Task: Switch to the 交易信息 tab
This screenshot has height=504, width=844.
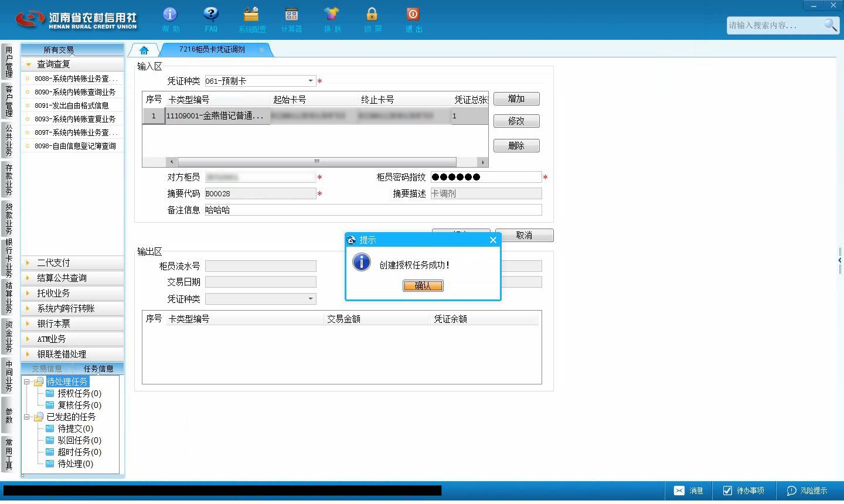Action: (47, 369)
